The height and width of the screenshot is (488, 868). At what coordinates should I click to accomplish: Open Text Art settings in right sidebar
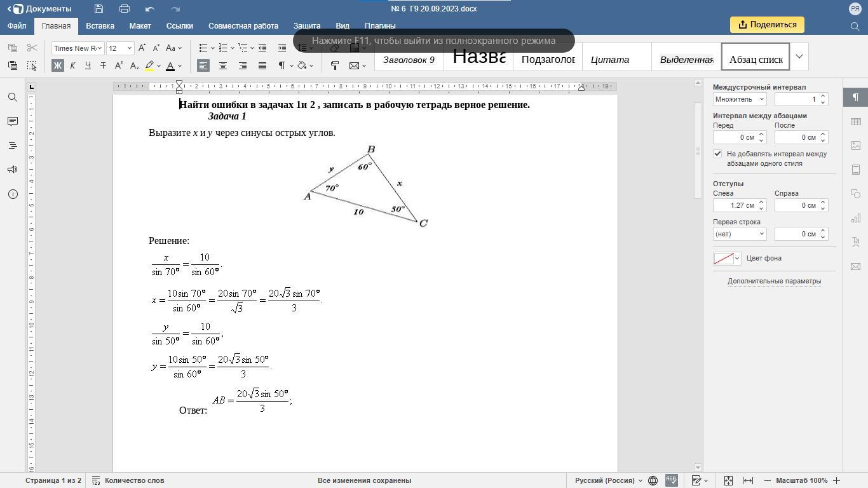click(856, 242)
